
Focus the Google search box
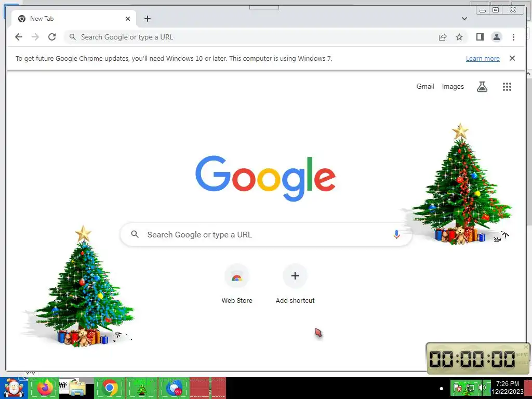point(266,234)
